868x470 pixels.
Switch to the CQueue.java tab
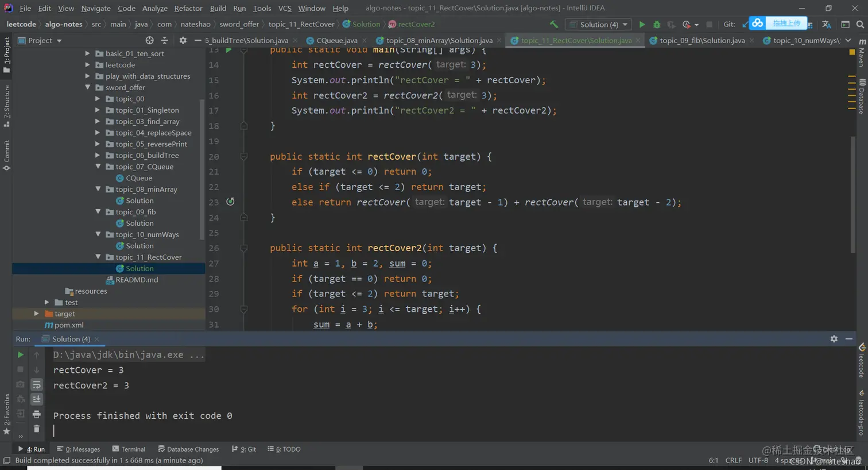click(336, 40)
